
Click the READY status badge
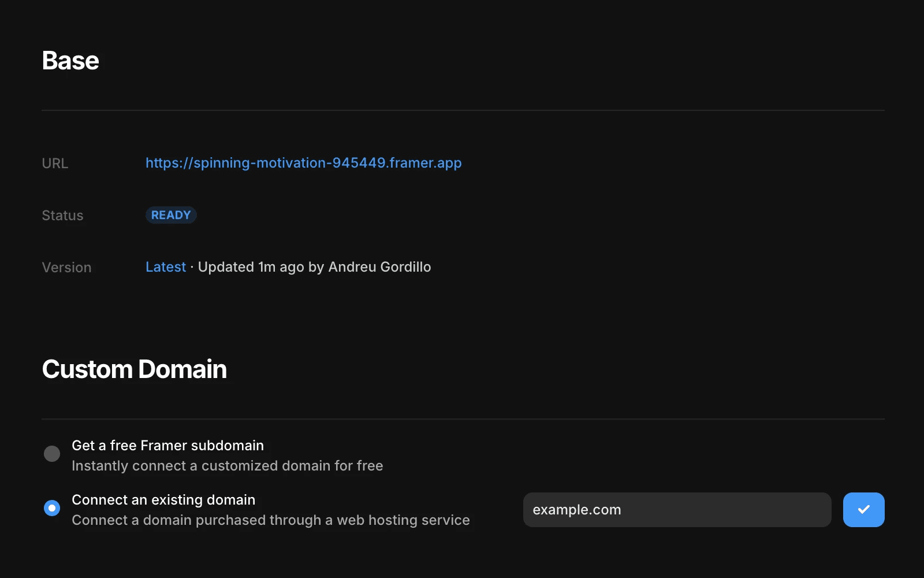point(171,214)
